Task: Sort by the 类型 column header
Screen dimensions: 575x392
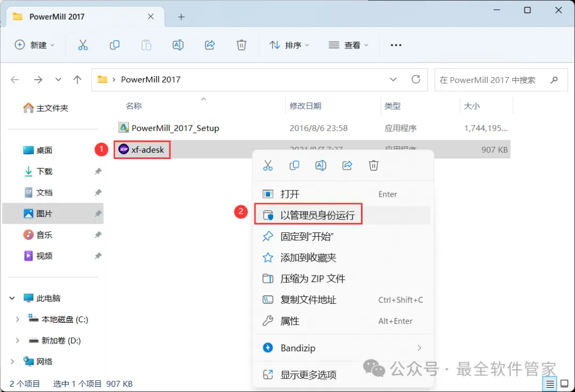Action: (x=392, y=106)
